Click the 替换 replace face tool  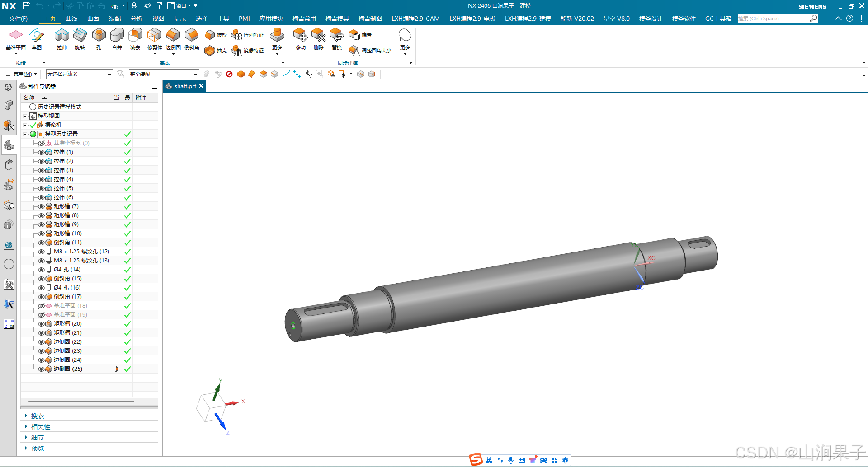(x=337, y=39)
